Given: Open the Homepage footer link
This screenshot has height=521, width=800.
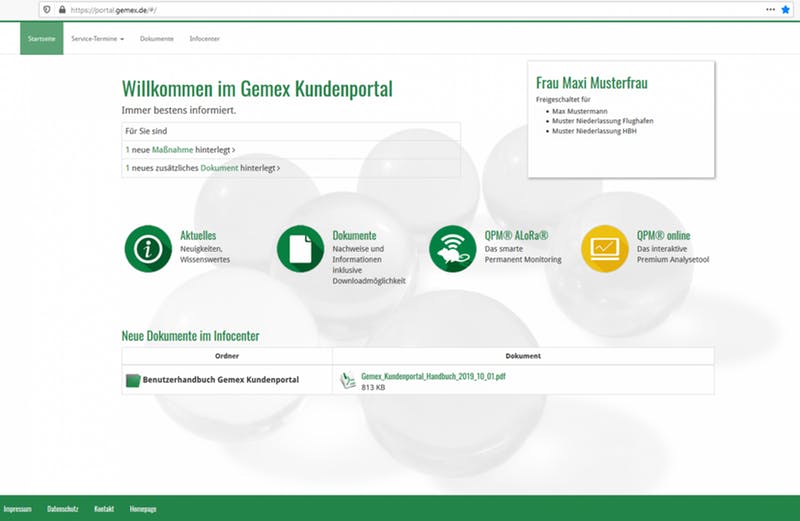Looking at the screenshot, I should (x=143, y=509).
